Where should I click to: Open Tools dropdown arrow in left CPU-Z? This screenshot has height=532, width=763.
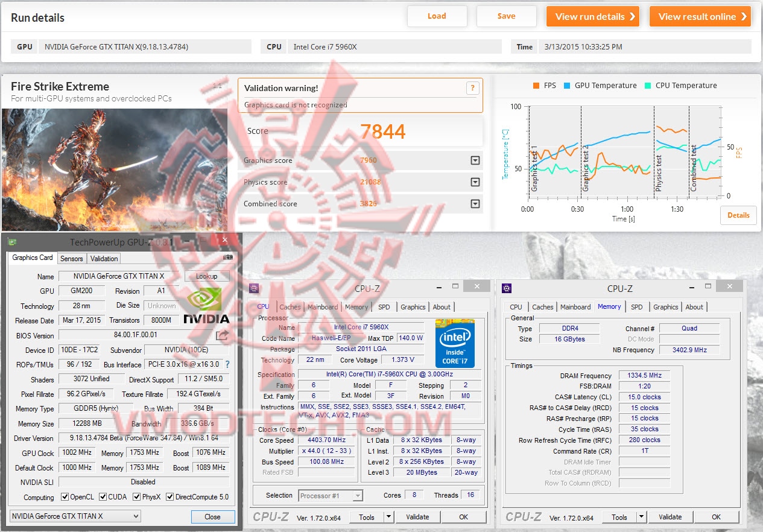coord(389,517)
